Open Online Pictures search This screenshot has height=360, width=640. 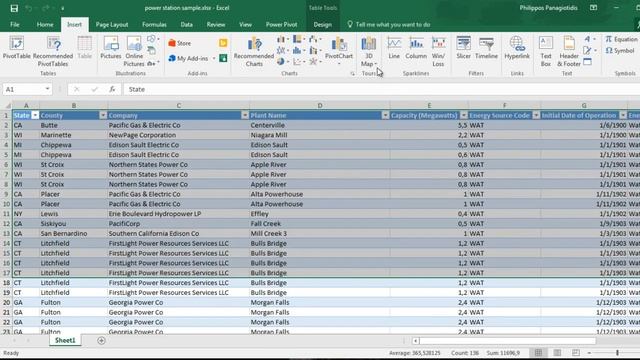(134, 51)
